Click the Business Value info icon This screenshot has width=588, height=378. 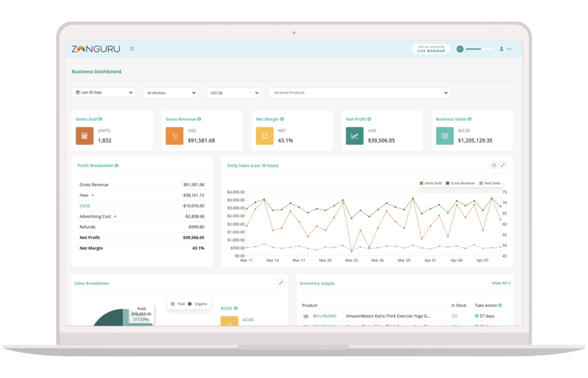pos(470,119)
